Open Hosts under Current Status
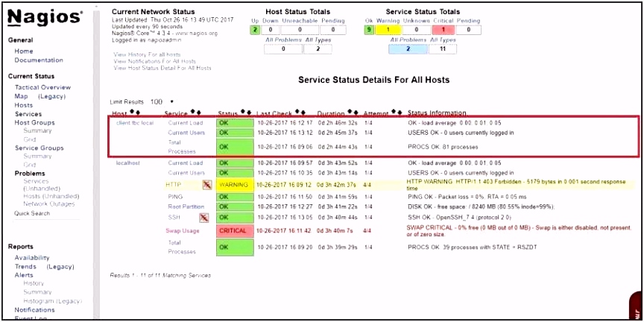Image resolution: width=644 pixels, height=322 pixels. coord(23,105)
